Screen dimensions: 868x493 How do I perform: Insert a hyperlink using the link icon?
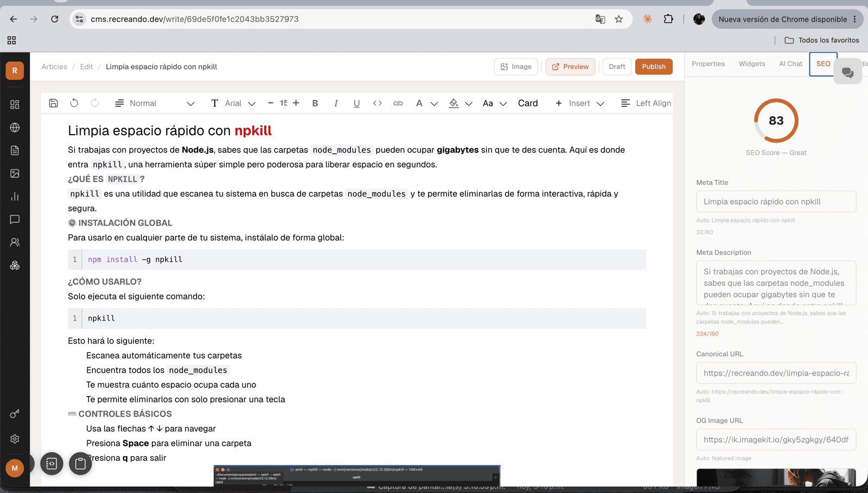398,103
